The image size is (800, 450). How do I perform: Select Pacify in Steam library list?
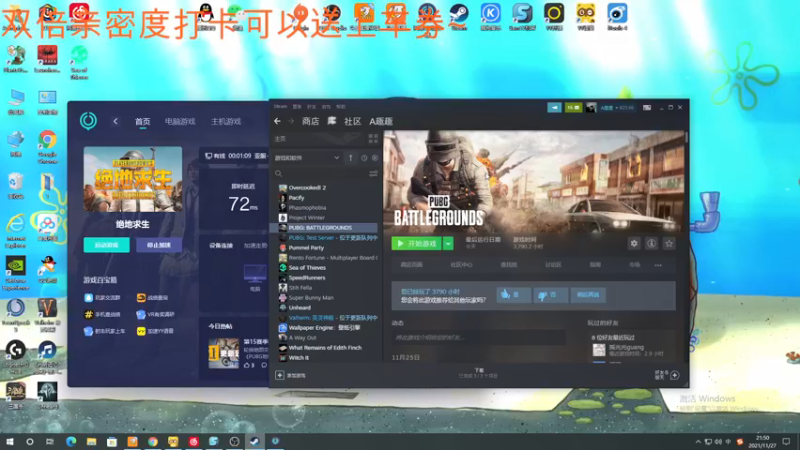click(x=296, y=197)
